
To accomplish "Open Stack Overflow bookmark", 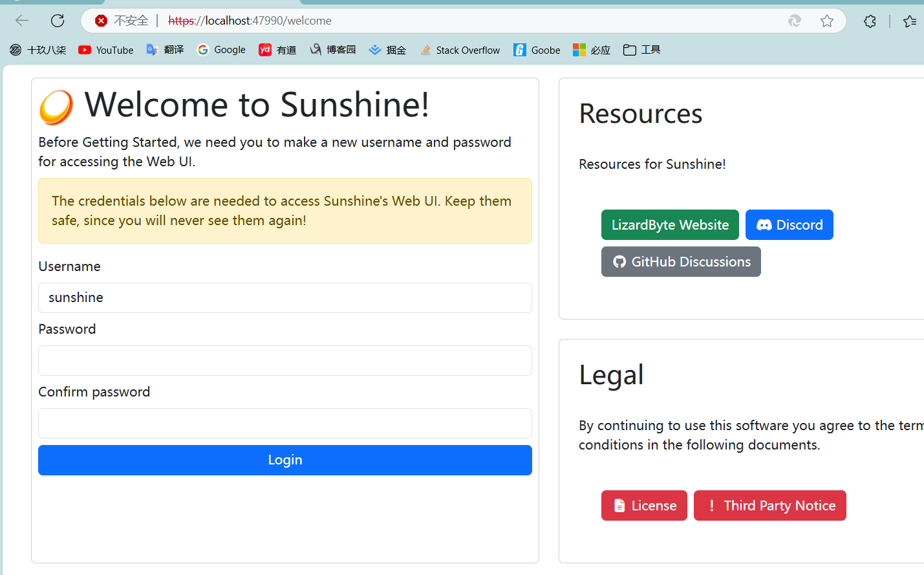I will (460, 50).
